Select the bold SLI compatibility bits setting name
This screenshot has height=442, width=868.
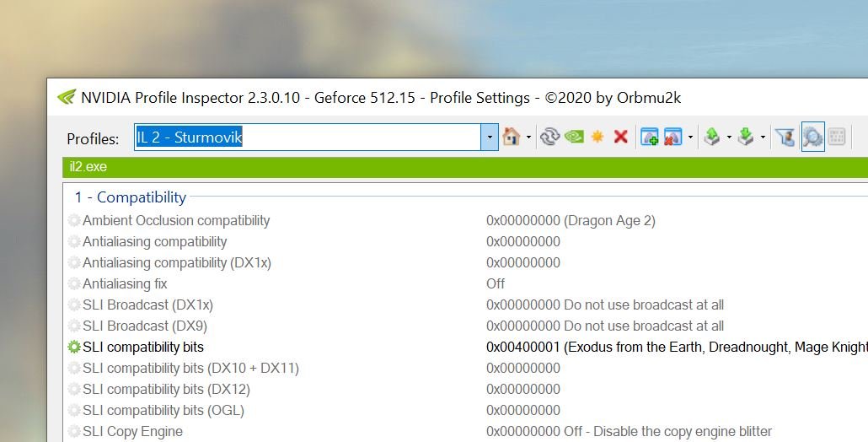click(142, 348)
